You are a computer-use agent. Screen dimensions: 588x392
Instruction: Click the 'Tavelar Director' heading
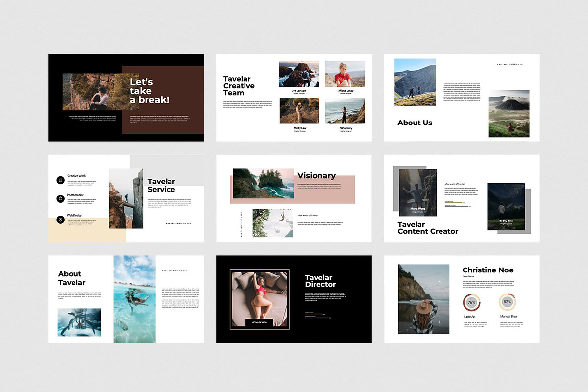(x=320, y=281)
